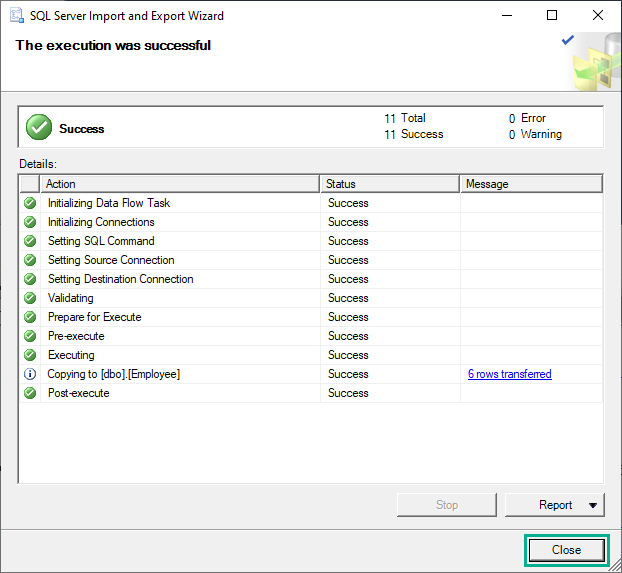Maximize the wizard window
This screenshot has height=573, width=622.
pyautogui.click(x=552, y=15)
